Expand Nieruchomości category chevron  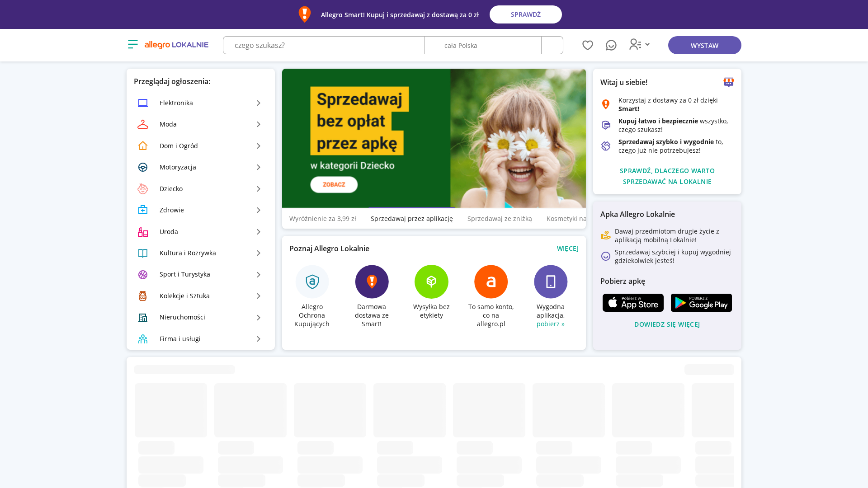[x=259, y=318]
